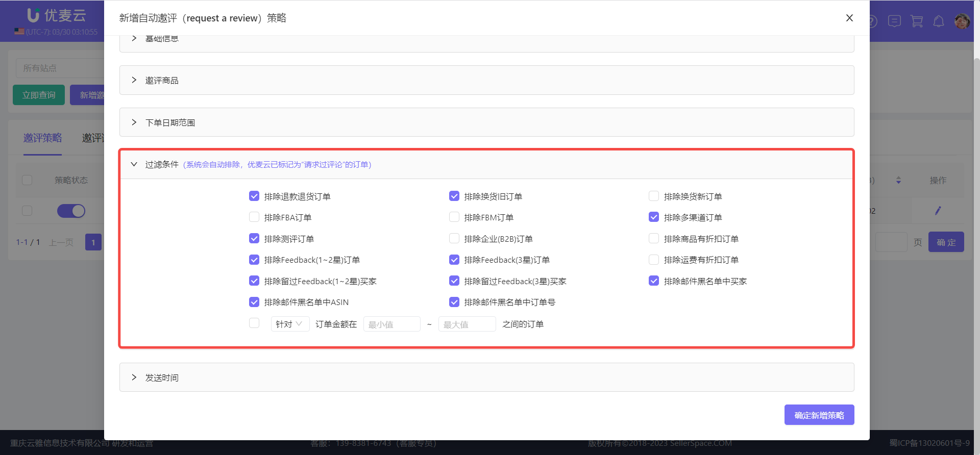Uncheck 排除多渠道订单 checkbox

(654, 217)
